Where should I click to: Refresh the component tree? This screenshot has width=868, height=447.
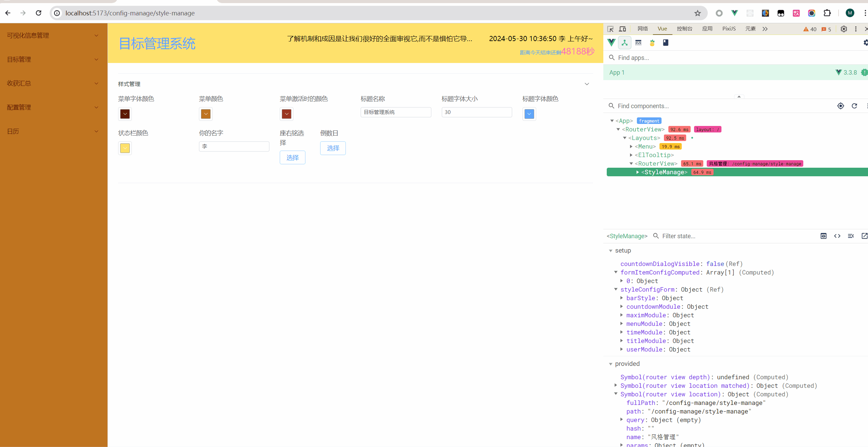pos(854,106)
